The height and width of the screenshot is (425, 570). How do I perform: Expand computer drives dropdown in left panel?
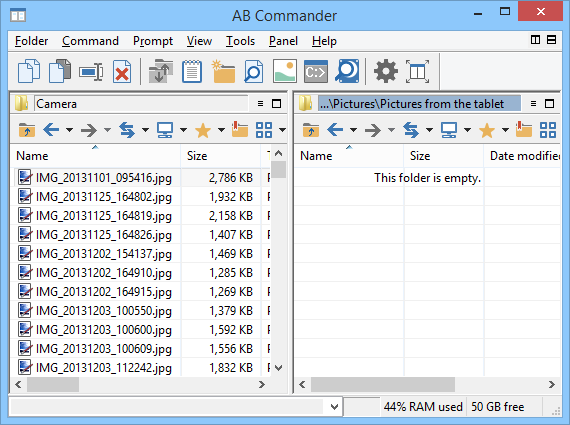(183, 130)
